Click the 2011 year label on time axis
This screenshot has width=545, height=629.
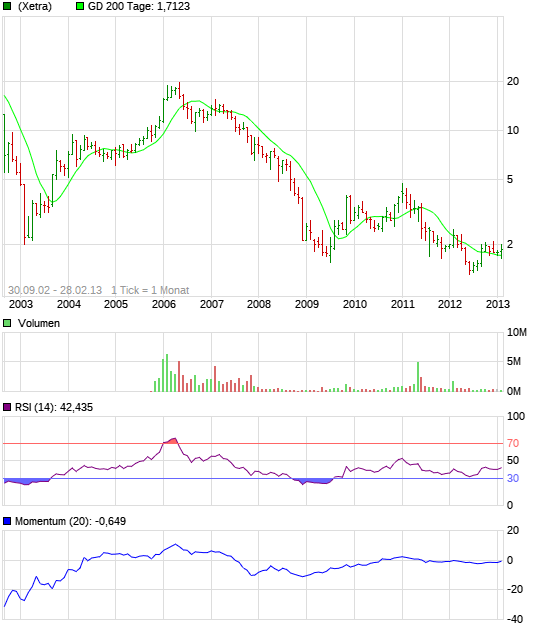point(403,304)
